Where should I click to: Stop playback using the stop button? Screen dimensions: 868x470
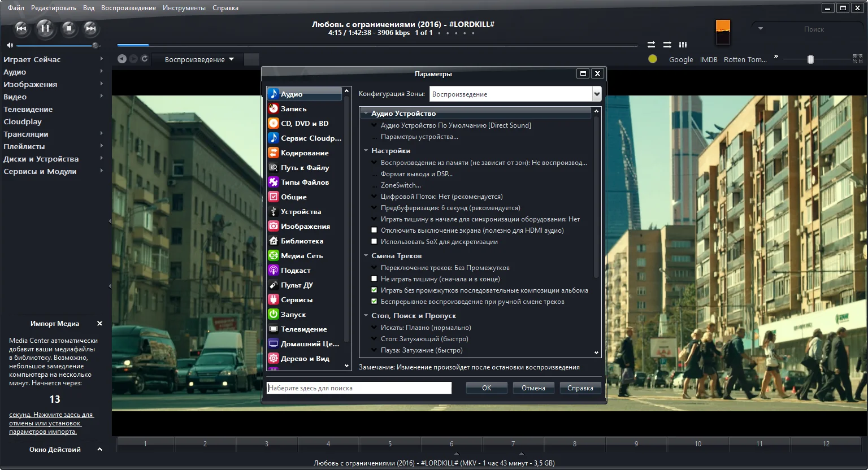68,28
